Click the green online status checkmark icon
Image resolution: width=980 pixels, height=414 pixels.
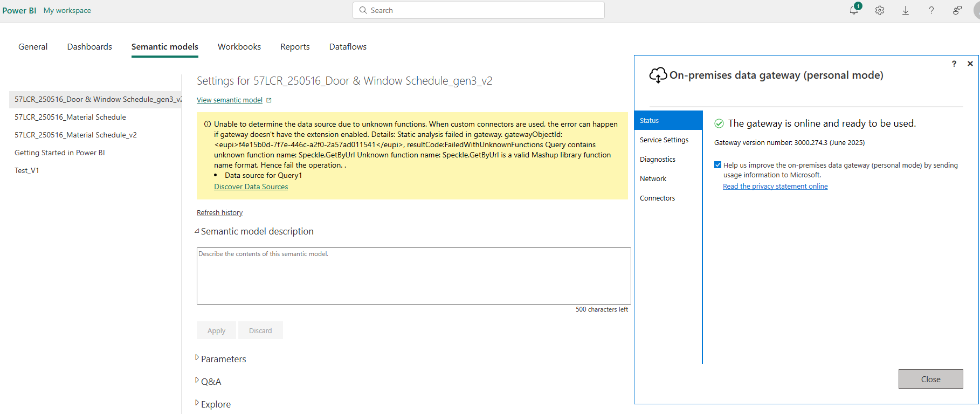719,123
